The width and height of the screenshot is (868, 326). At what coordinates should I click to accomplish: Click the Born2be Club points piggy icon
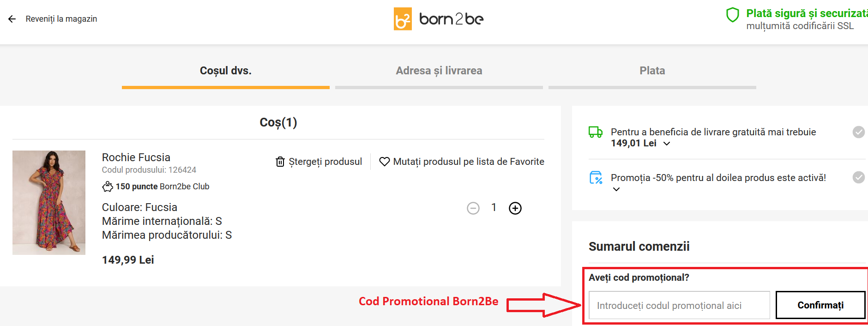108,187
